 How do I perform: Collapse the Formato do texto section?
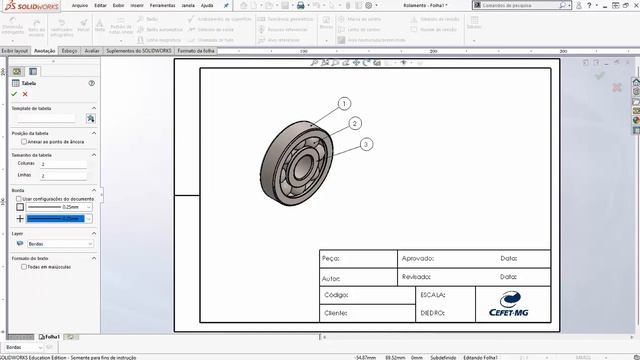(94, 258)
